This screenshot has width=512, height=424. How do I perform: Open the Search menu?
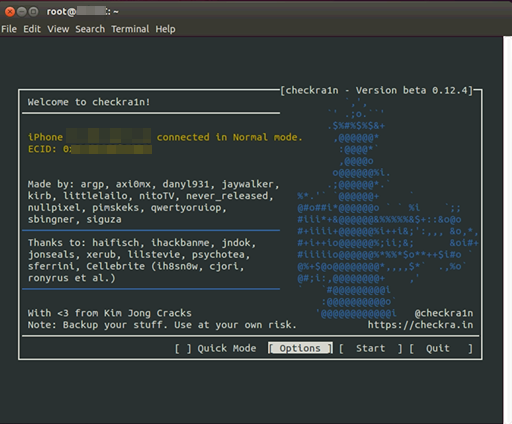tap(90, 29)
